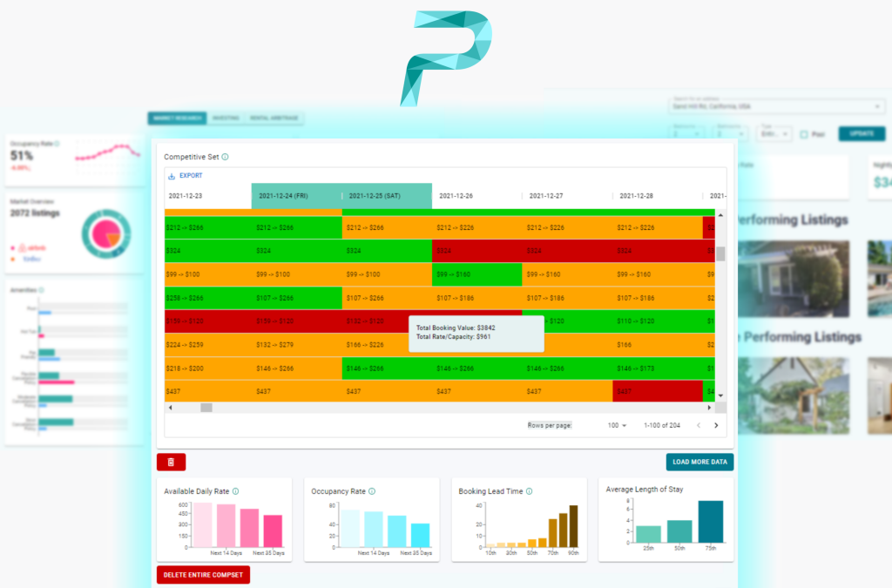Click the Occupancy Rate chart info icon
The height and width of the screenshot is (588, 892).
coord(372,491)
